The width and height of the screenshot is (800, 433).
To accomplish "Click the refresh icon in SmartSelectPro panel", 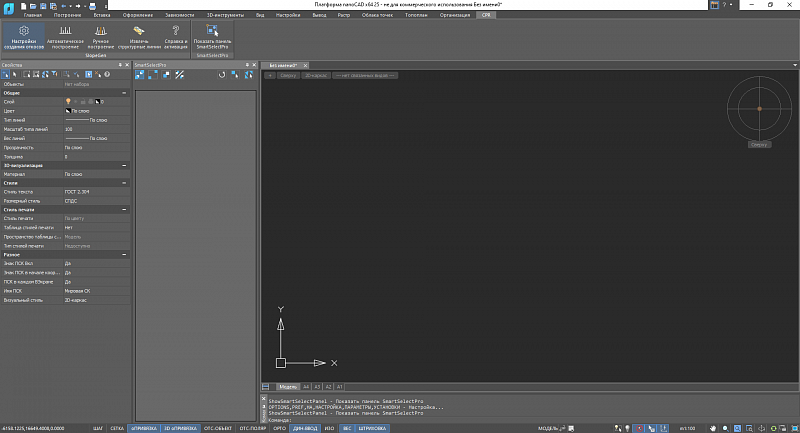I will 222,75.
